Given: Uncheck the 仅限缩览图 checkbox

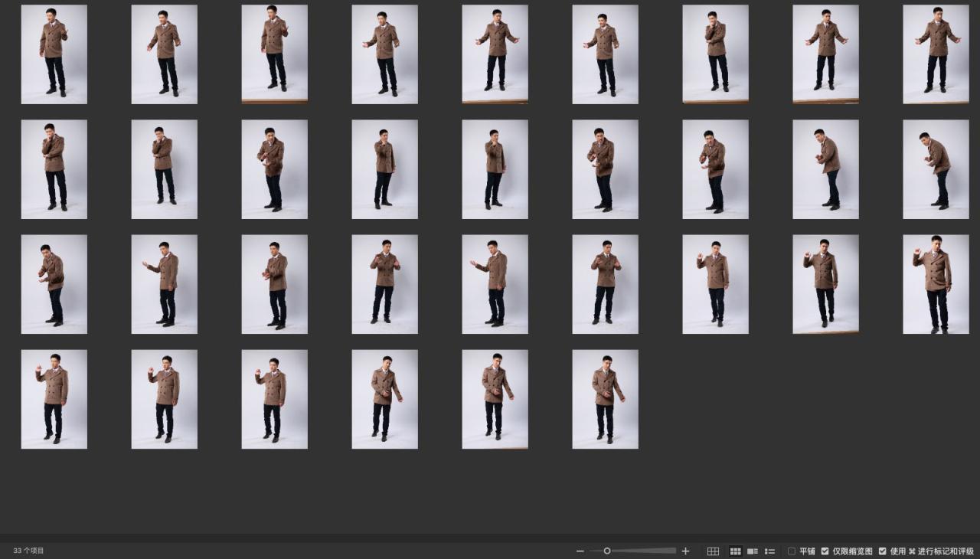Looking at the screenshot, I should [x=825, y=551].
